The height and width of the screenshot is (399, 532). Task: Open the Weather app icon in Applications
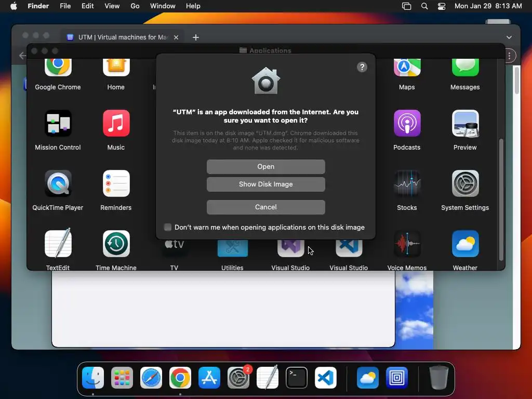pyautogui.click(x=465, y=244)
